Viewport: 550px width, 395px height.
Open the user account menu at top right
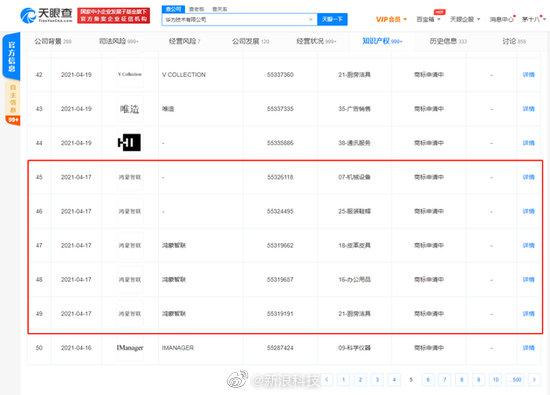533,19
